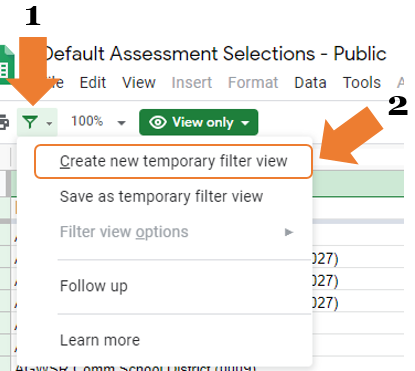Click the grayed Format menu
415x371 pixels.
click(253, 82)
